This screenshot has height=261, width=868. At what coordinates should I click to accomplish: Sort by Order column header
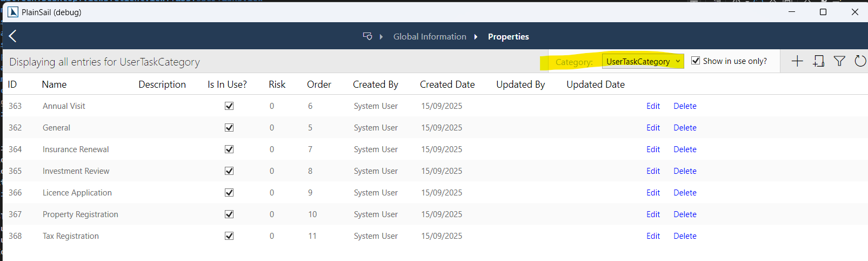(319, 84)
